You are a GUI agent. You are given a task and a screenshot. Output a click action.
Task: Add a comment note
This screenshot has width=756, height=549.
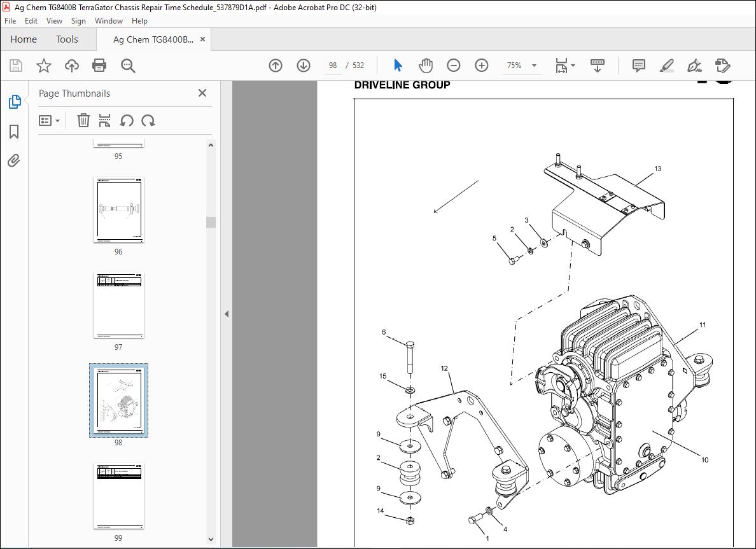click(638, 66)
